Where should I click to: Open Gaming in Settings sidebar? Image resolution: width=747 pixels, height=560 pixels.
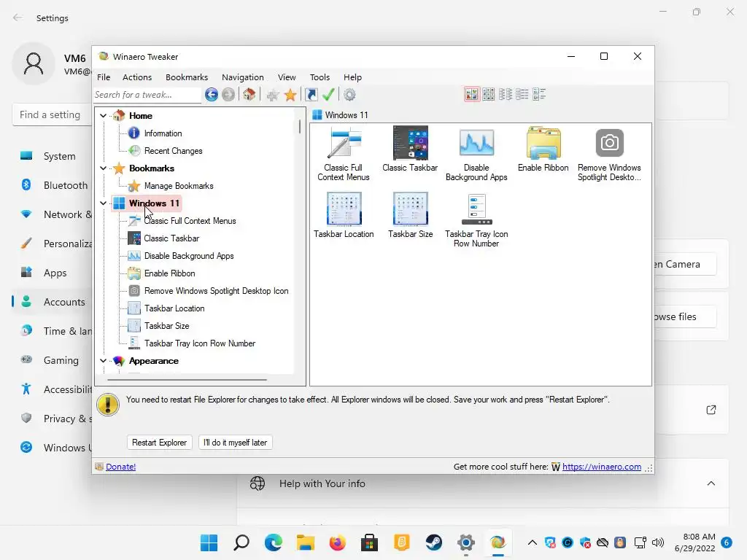pos(53,360)
